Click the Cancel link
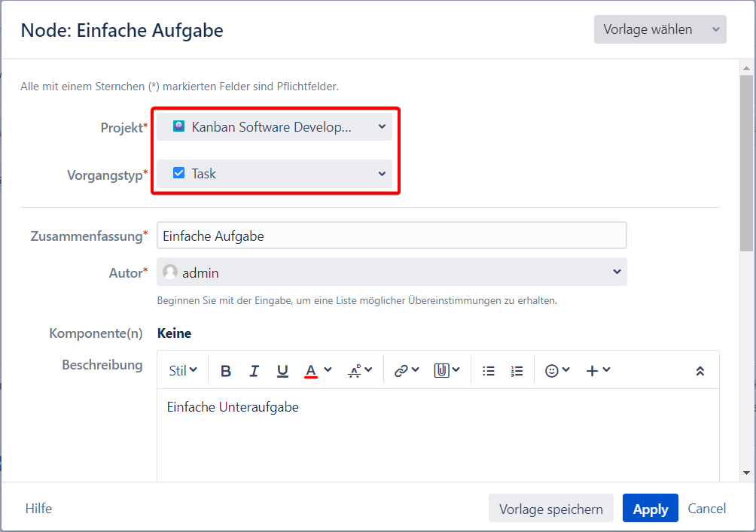Screen dimensions: 756x532 707,509
